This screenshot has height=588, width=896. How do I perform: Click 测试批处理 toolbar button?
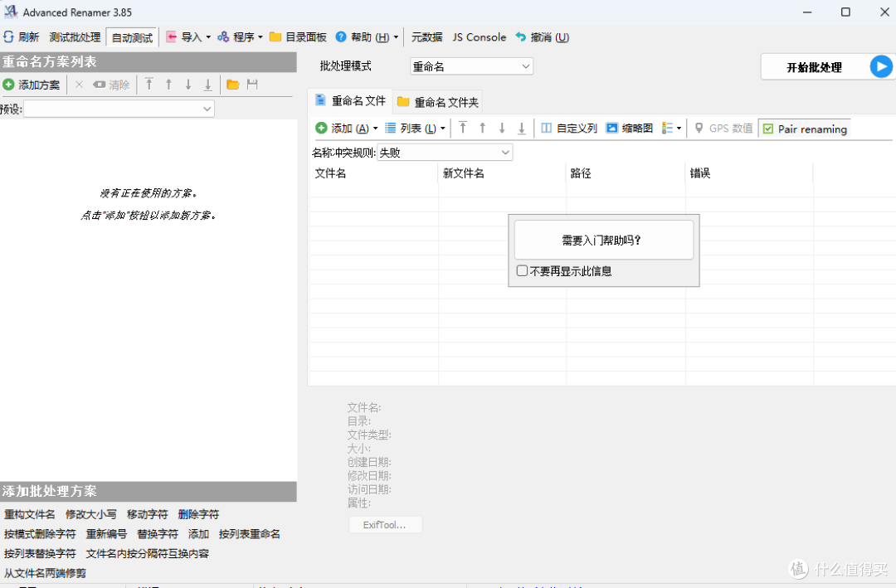coord(75,37)
